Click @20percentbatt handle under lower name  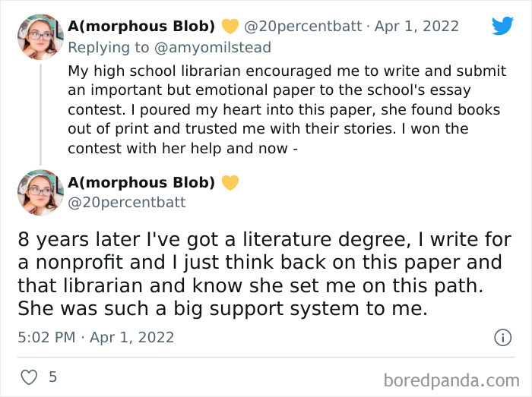126,203
